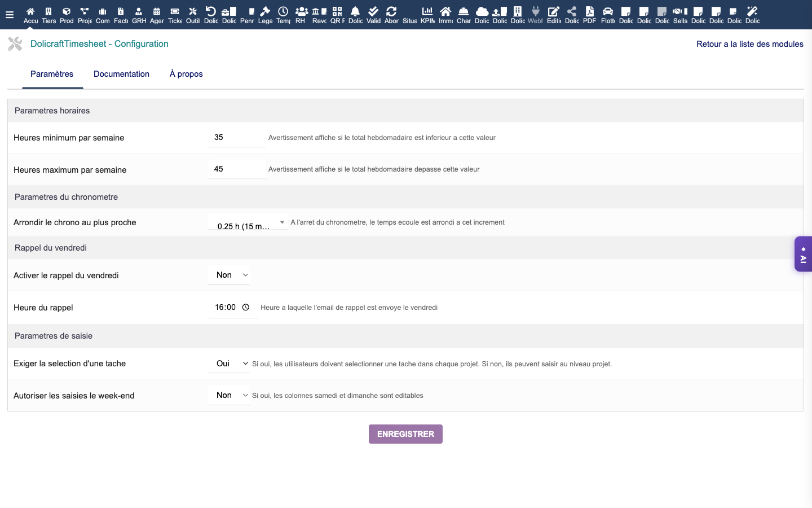
Task: Click the 'DolicraftTimesheet - Configuration' title
Action: [x=99, y=44]
